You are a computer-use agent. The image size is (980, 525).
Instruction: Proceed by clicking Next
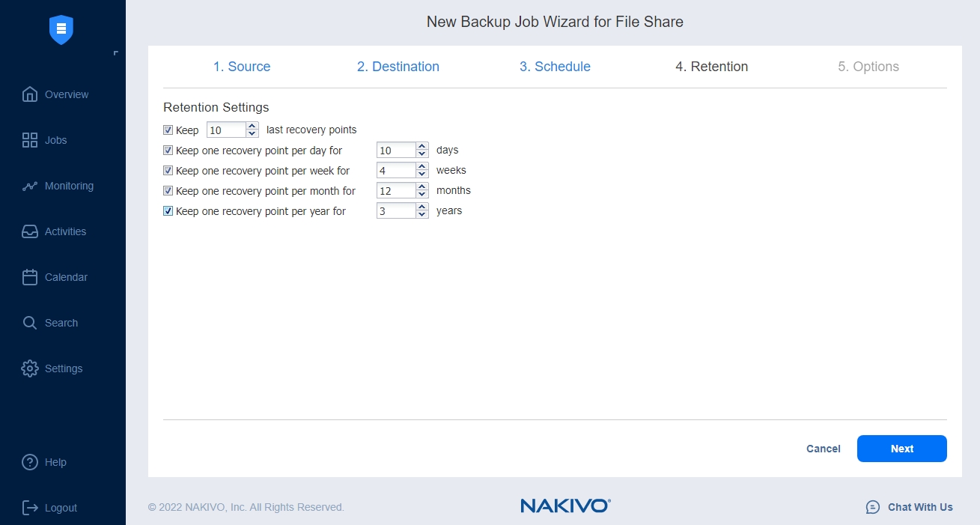[x=901, y=449]
